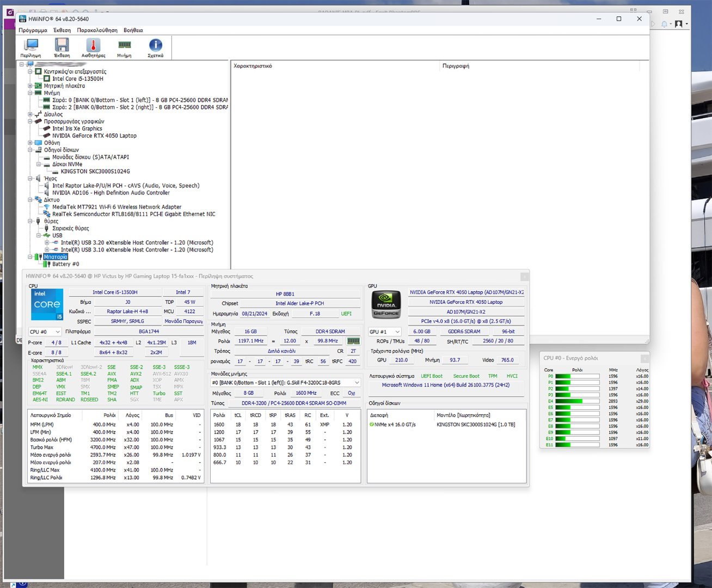The width and height of the screenshot is (712, 588).
Task: Click the monitor icon beside Οθόνη
Action: tap(38, 143)
